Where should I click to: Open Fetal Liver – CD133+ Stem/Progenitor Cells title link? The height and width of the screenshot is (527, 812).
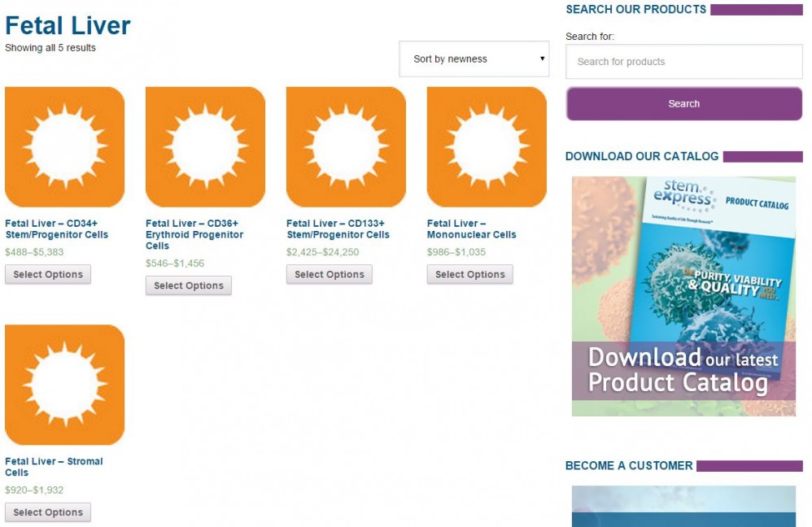[x=338, y=229]
